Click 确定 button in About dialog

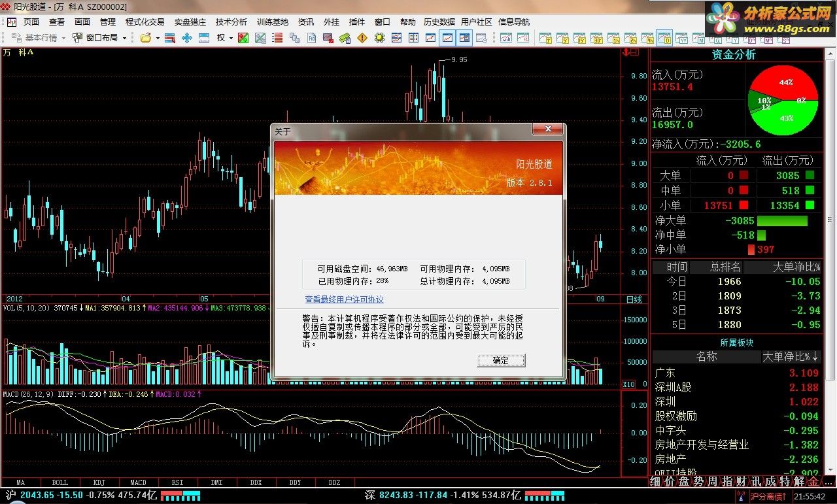pos(501,360)
